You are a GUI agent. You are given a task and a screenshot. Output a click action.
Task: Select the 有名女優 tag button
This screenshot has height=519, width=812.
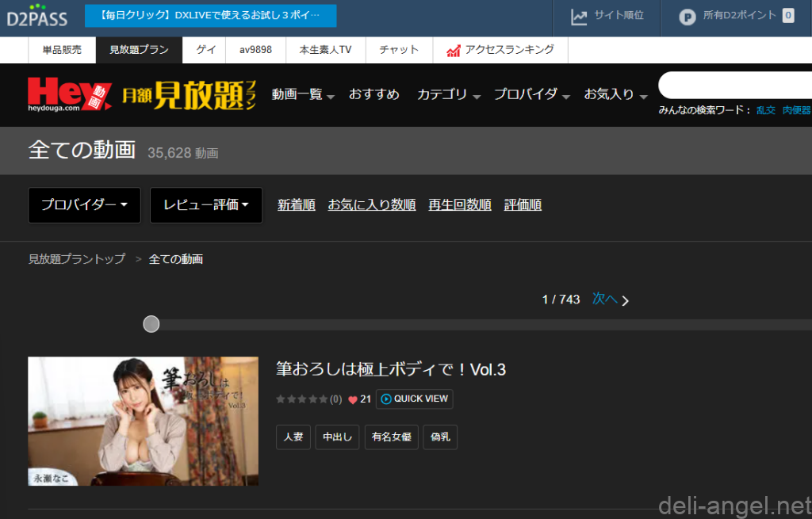(x=391, y=437)
